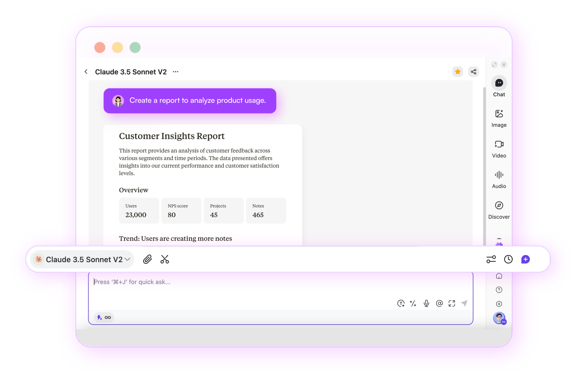Image resolution: width=588 pixels, height=372 pixels.
Task: Open the Audio sidebar tab
Action: 499,180
